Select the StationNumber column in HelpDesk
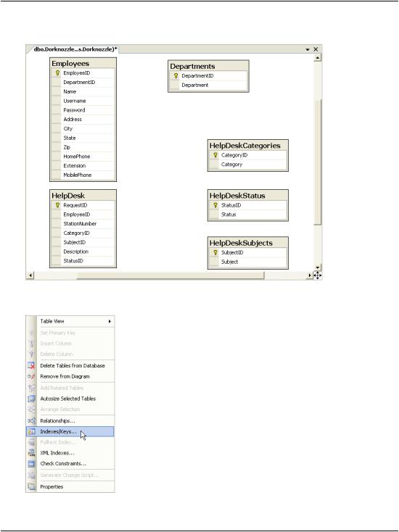The width and height of the screenshot is (399, 532). pyautogui.click(x=83, y=223)
